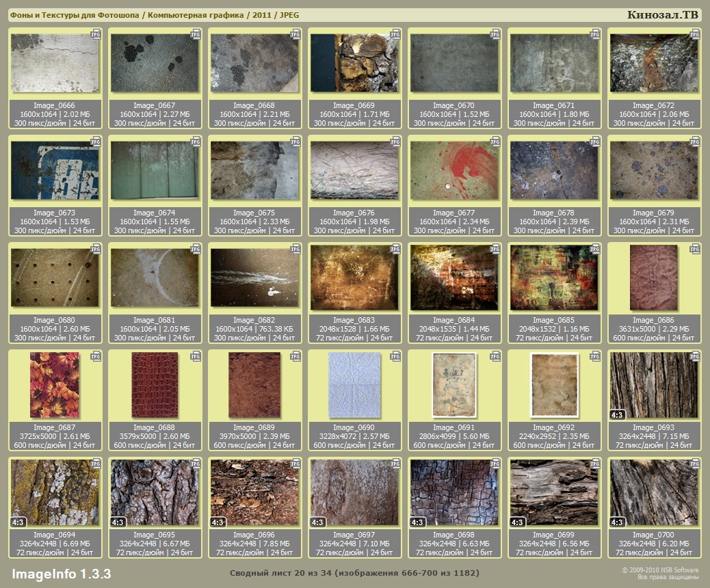Click the JPG badge on Image_0677 thumbnail
Screen dimensions: 710x588
coord(495,141)
